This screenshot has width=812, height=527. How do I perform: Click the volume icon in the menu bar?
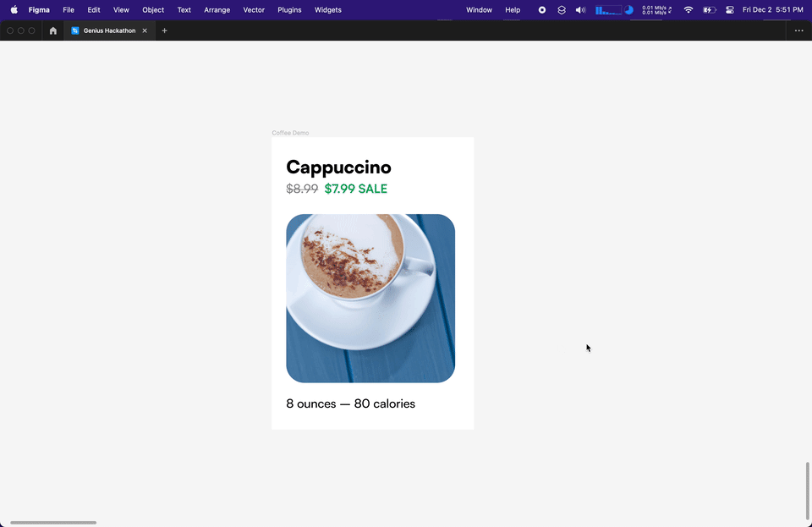click(x=579, y=9)
